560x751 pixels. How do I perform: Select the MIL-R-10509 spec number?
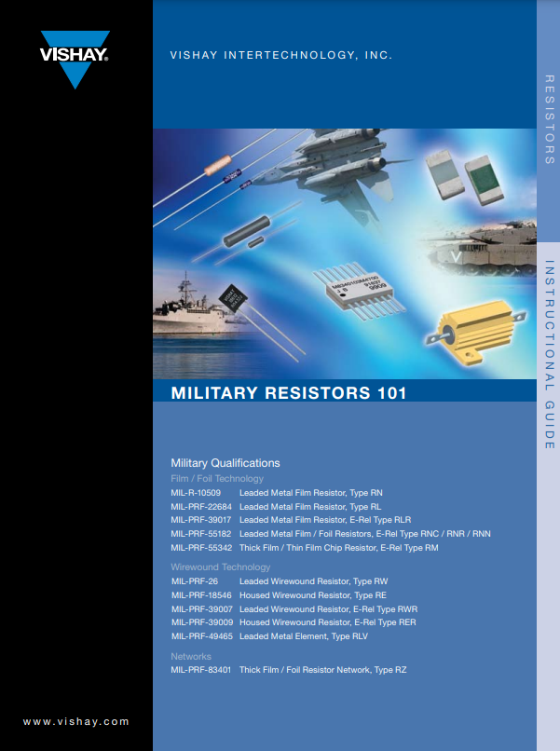tap(196, 493)
